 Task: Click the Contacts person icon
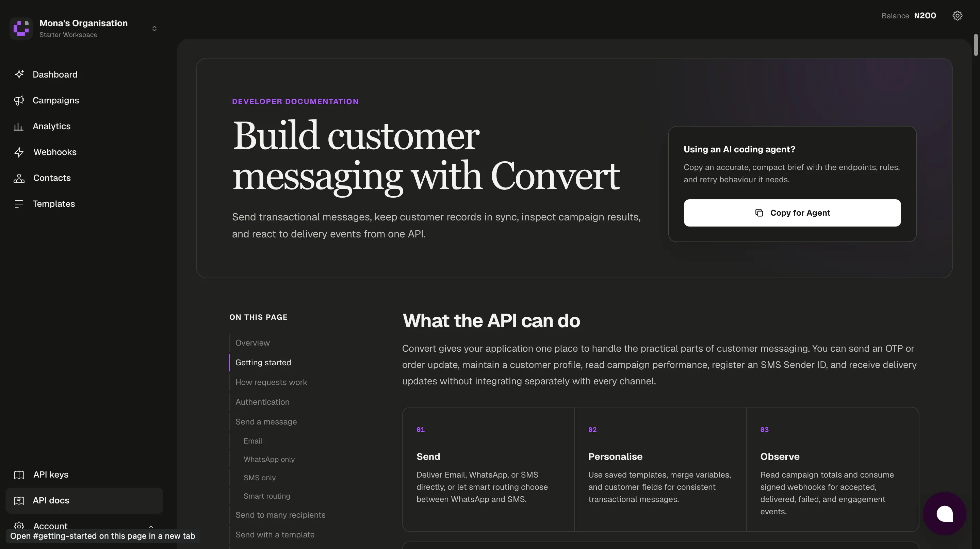pyautogui.click(x=19, y=178)
